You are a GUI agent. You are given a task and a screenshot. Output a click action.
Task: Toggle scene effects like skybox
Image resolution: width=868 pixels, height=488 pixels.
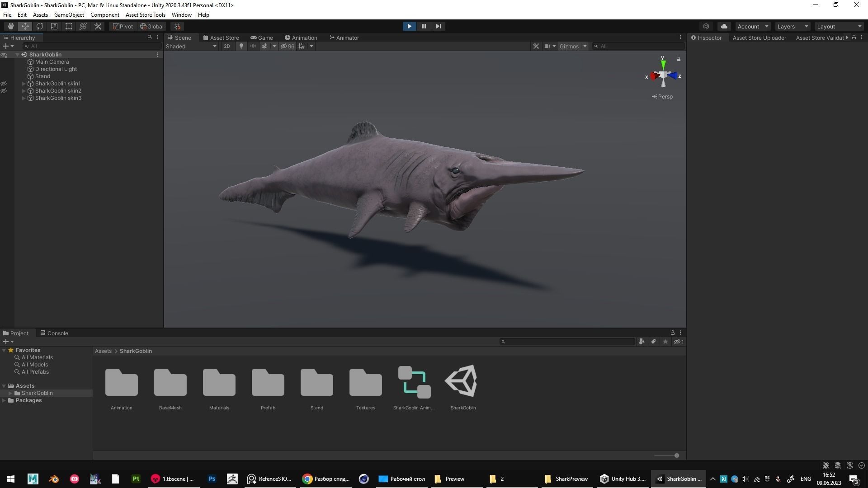264,46
